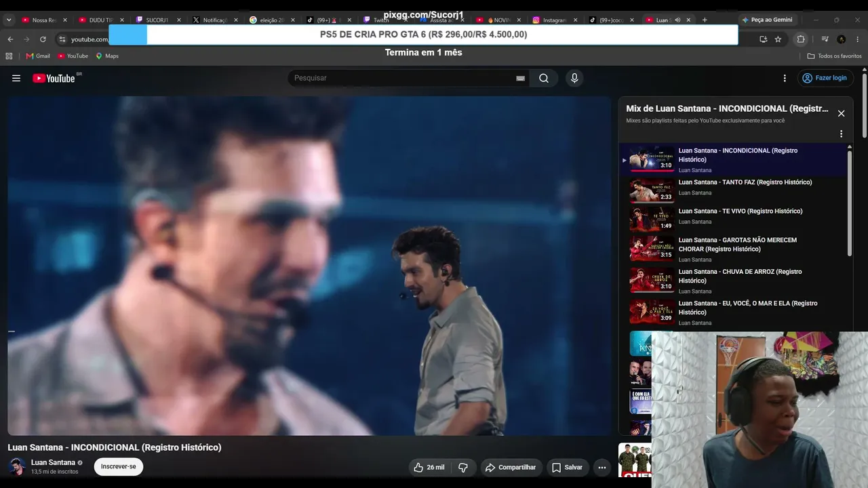Like the video (26 mil)
868x488 pixels.
tap(429, 467)
